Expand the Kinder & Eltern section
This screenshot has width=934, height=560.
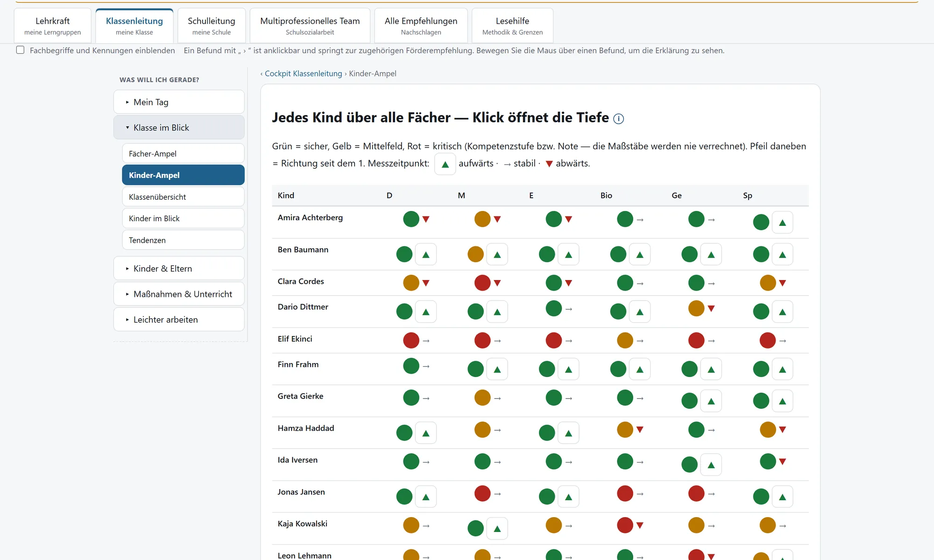pyautogui.click(x=179, y=268)
